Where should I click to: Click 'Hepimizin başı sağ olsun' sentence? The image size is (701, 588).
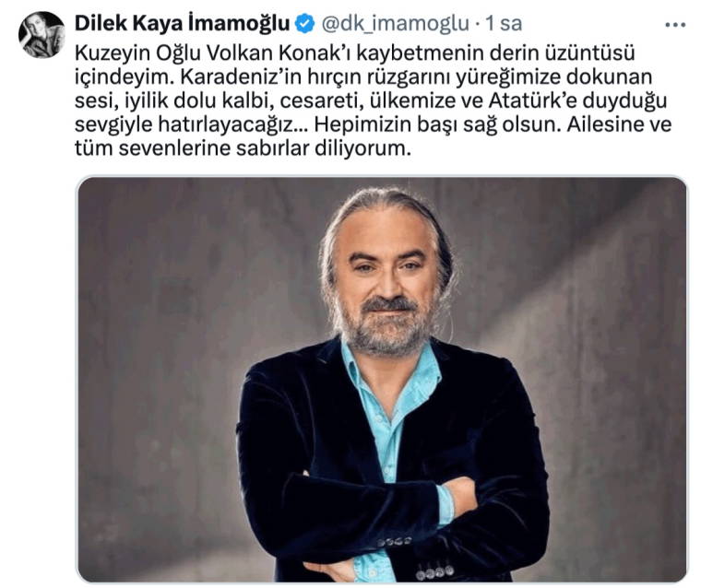pyautogui.click(x=437, y=125)
